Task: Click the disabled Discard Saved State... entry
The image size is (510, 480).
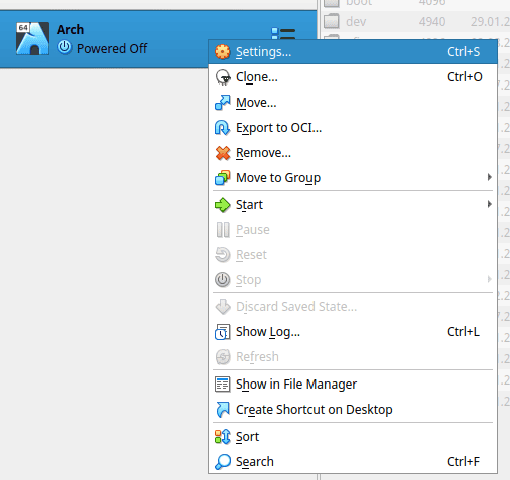Action: (353, 307)
